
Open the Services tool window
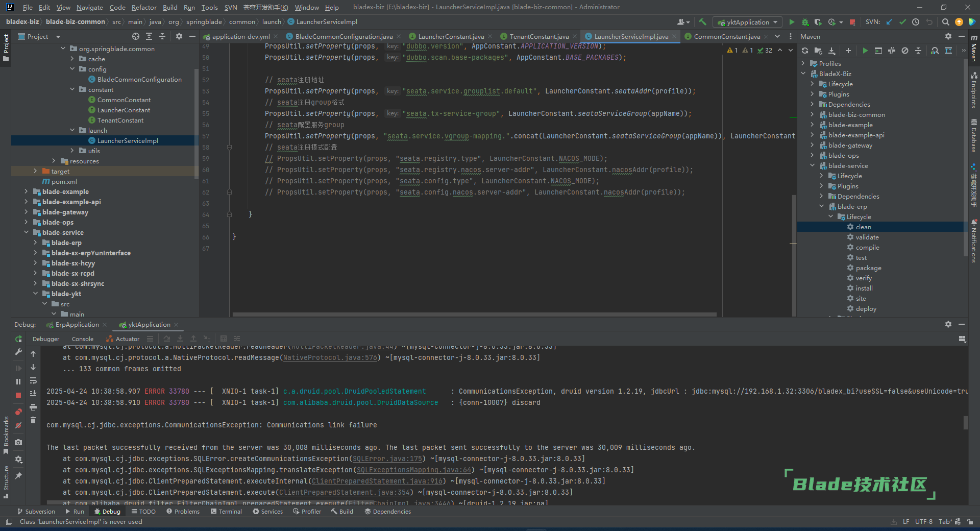(x=267, y=511)
